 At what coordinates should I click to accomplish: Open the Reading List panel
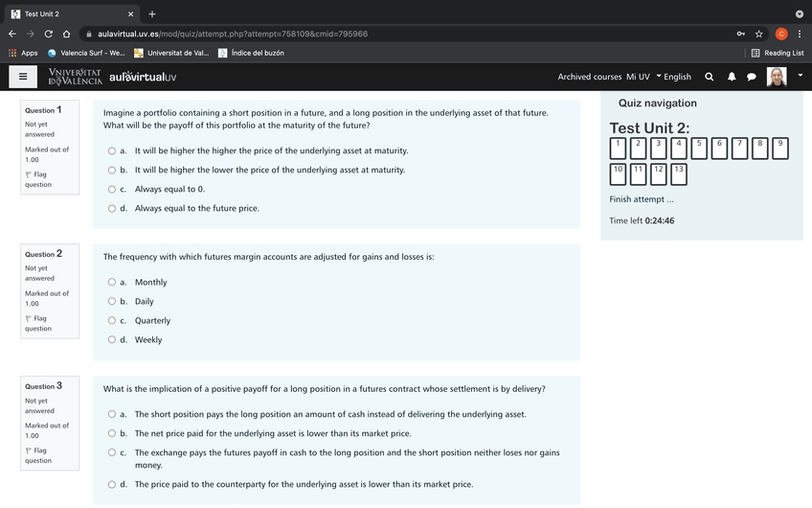tap(777, 53)
